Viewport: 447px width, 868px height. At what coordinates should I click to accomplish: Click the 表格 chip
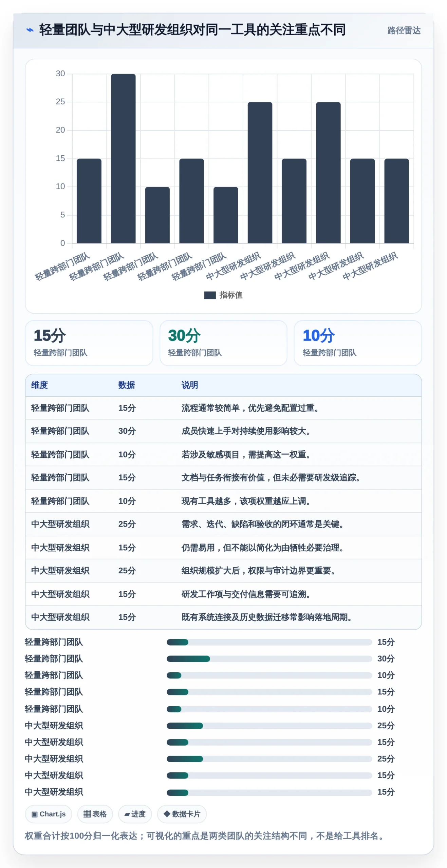pos(95,814)
